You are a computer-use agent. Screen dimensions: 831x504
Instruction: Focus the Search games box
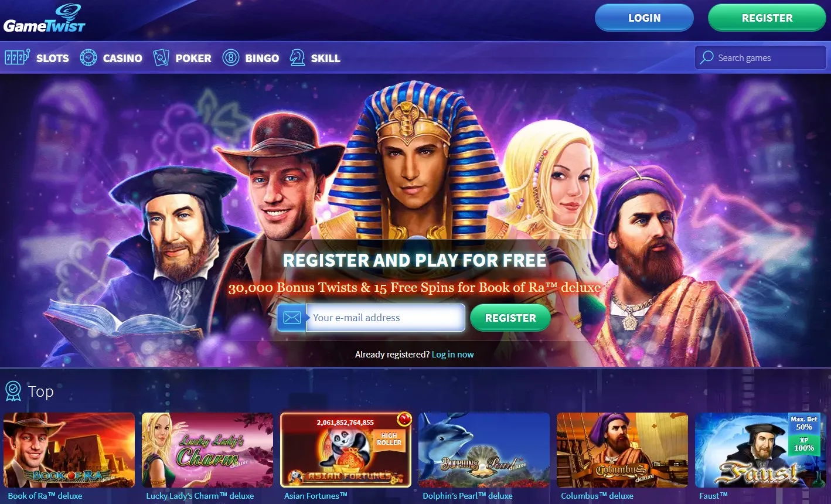(x=761, y=57)
